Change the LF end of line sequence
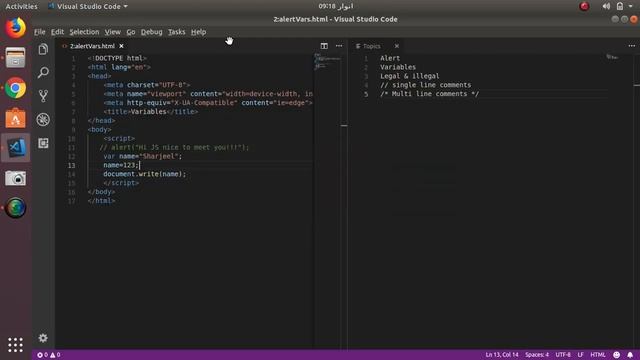 click(x=580, y=355)
